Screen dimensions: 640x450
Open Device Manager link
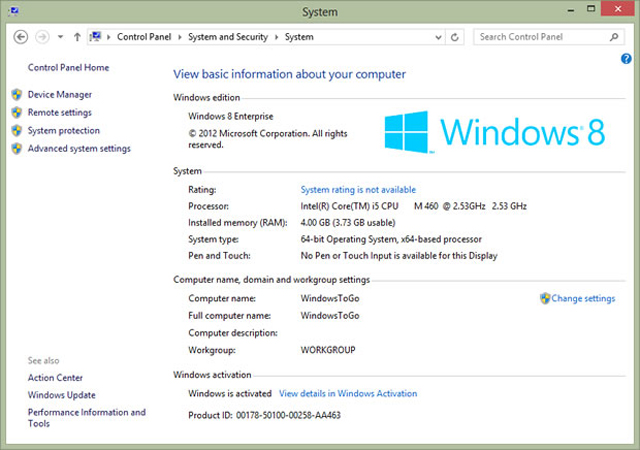click(60, 95)
